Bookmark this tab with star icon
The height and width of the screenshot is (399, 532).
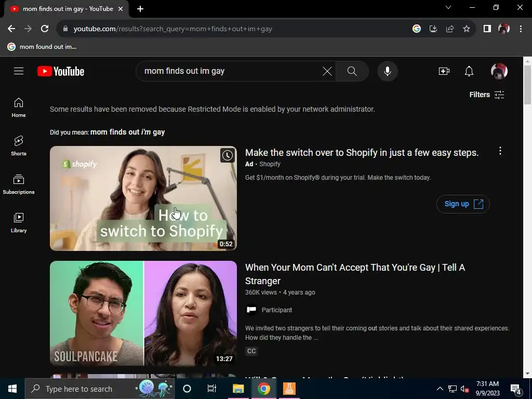[467, 29]
